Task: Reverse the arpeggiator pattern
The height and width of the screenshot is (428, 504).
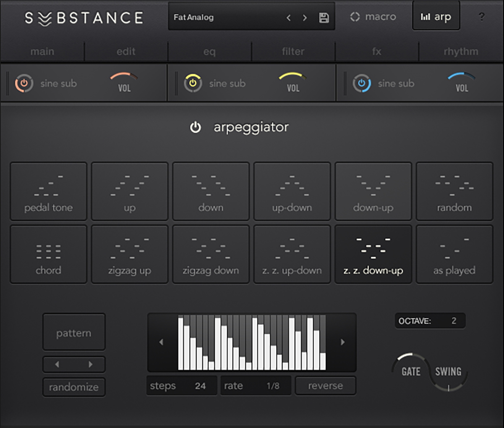Action: point(325,385)
